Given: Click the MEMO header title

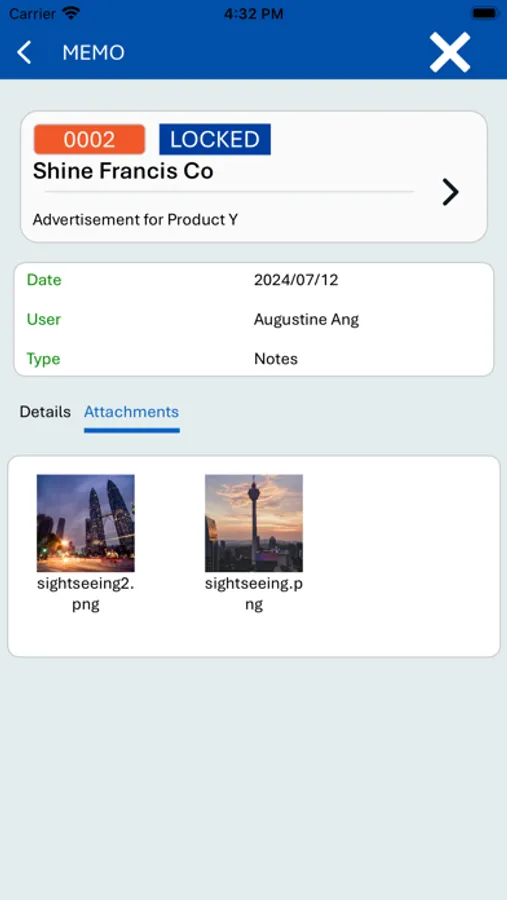Looking at the screenshot, I should 94,53.
